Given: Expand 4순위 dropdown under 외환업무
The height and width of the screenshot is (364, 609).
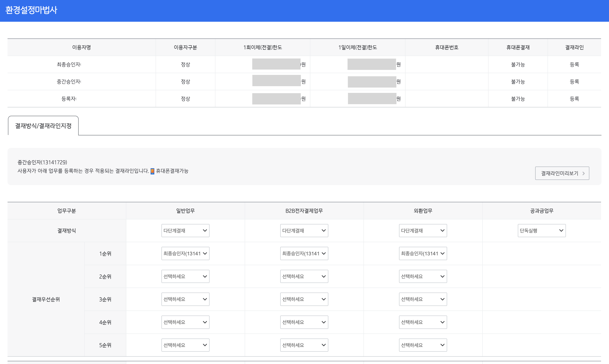Looking at the screenshot, I should (x=423, y=322).
